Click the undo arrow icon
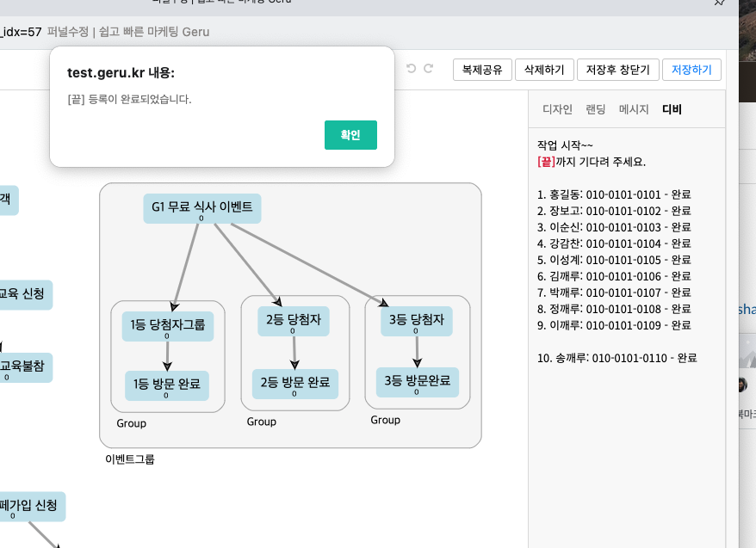Image resolution: width=756 pixels, height=548 pixels. pyautogui.click(x=411, y=68)
